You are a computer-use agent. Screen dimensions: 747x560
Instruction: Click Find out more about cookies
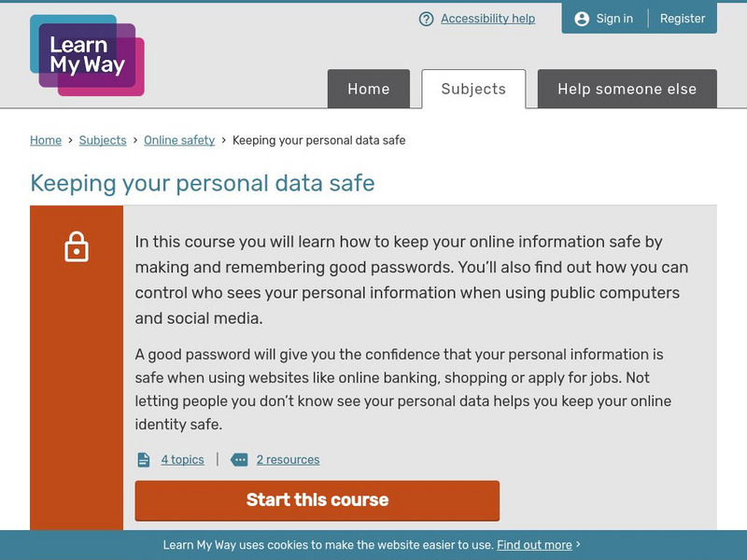point(534,545)
